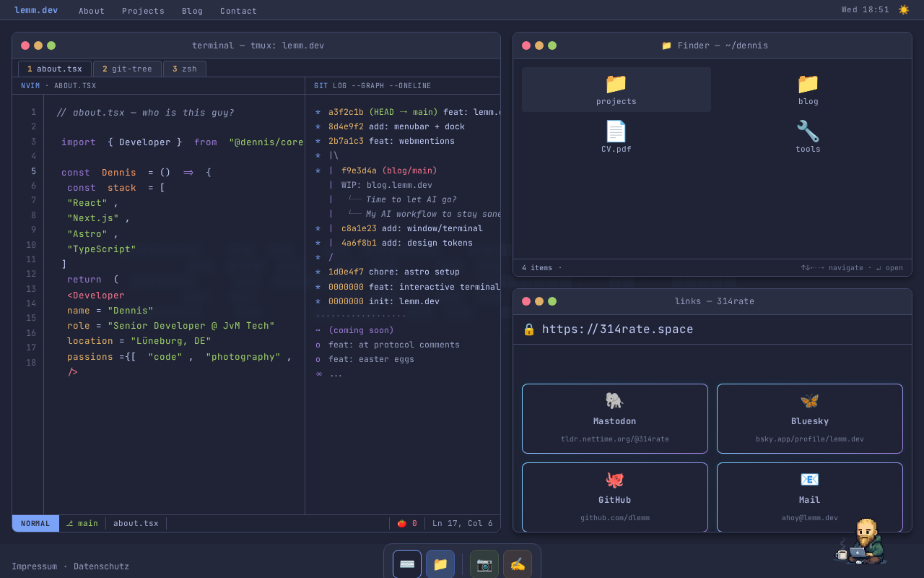924x578 pixels.
Task: Open the blog folder in Finder
Action: 808,90
